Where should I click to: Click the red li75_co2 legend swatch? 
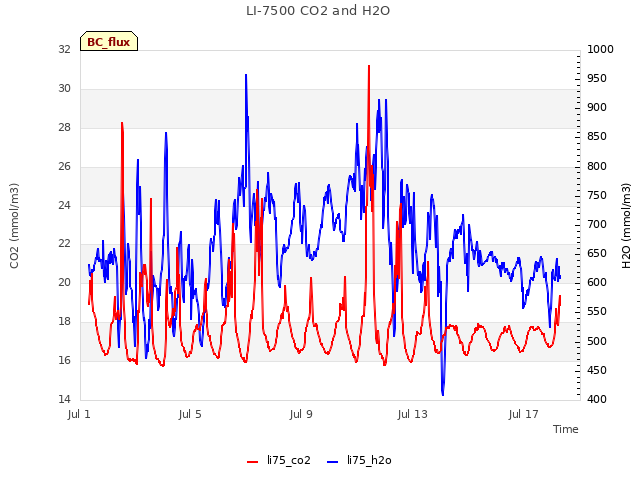pos(253,462)
